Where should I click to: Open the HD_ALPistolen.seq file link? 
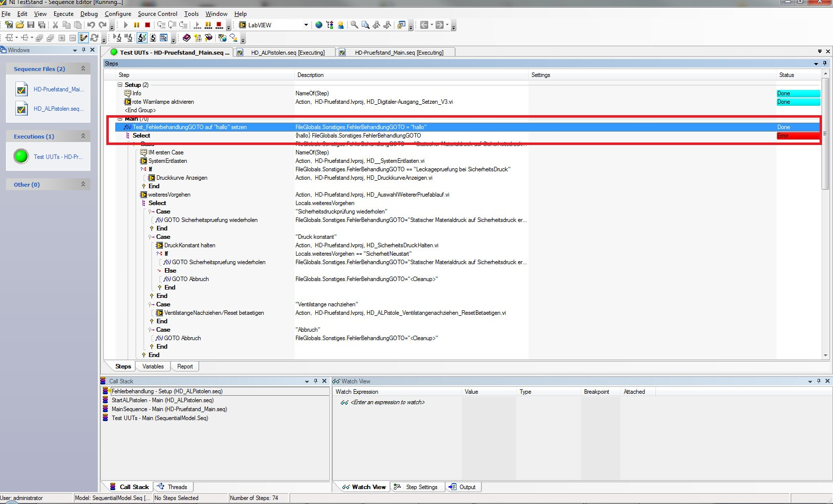click(x=58, y=109)
